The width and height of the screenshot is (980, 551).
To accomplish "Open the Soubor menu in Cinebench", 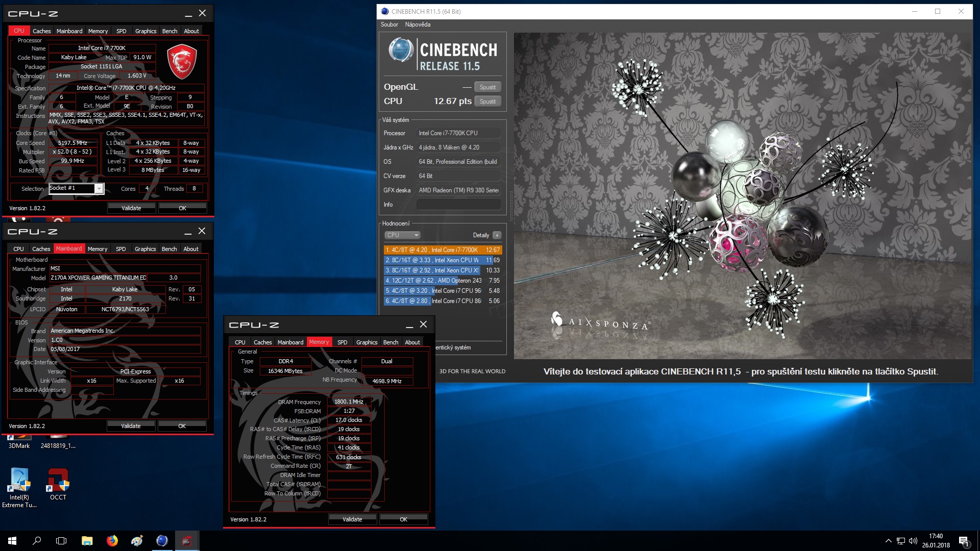I will pos(389,24).
